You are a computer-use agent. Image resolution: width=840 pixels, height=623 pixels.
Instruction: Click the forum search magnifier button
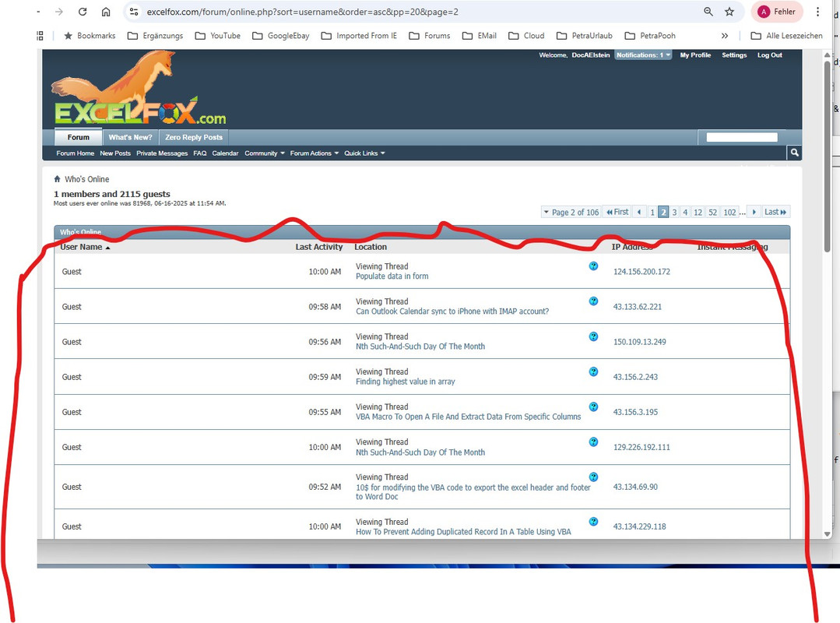click(795, 153)
